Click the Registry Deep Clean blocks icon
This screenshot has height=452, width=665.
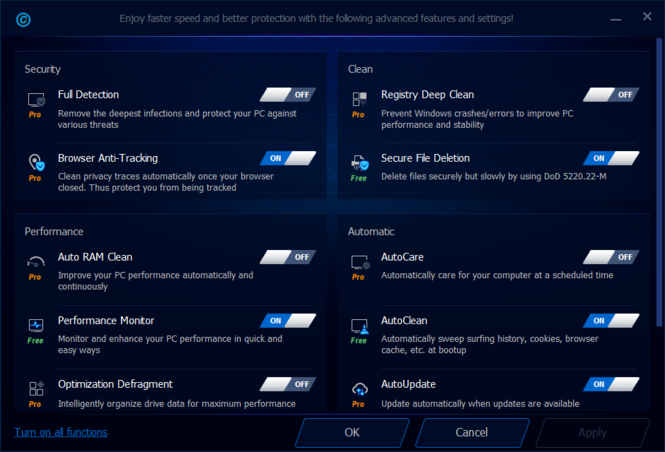point(359,99)
